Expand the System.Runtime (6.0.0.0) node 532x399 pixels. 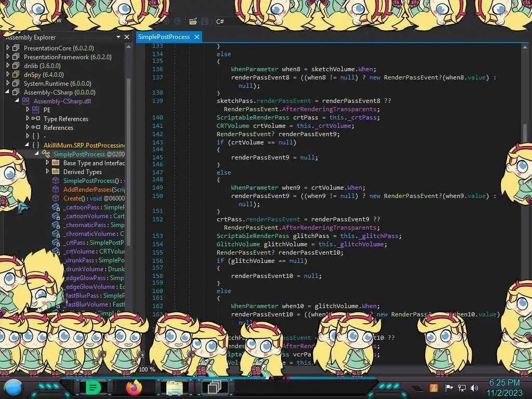[x=8, y=83]
